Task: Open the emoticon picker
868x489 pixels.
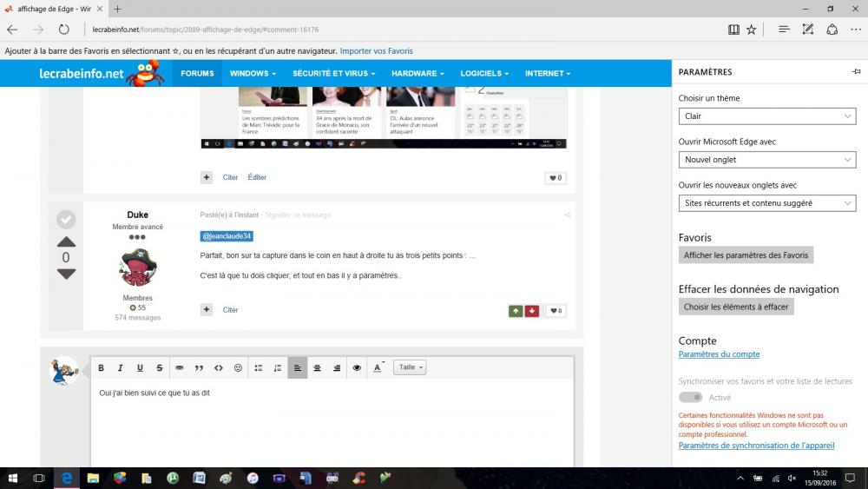Action: [238, 367]
